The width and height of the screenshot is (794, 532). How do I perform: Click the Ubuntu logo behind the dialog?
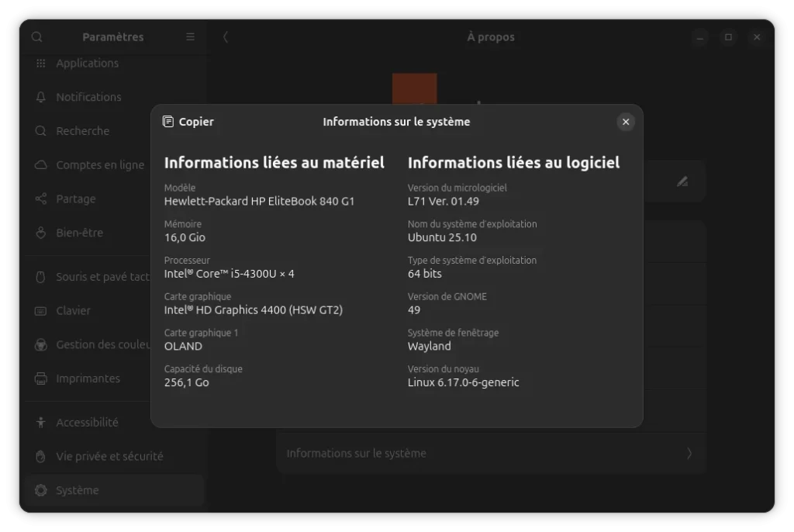click(414, 89)
